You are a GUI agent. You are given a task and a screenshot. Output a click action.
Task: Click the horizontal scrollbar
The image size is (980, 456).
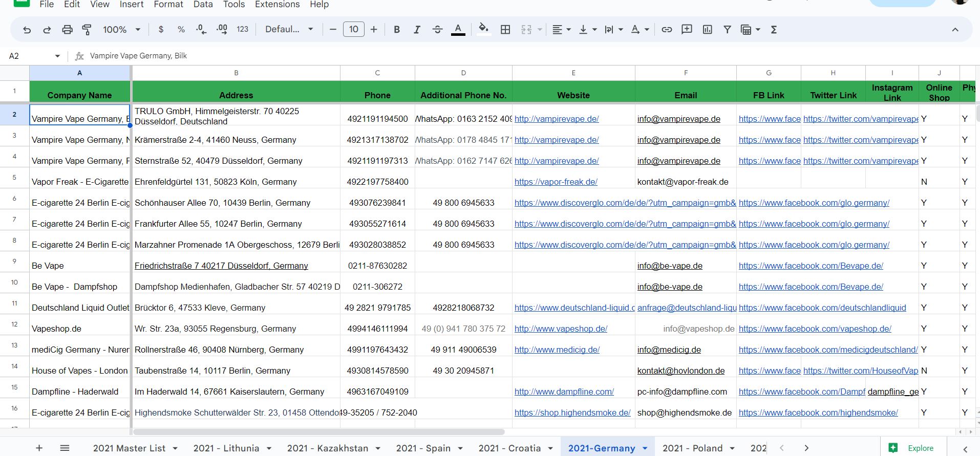318,432
